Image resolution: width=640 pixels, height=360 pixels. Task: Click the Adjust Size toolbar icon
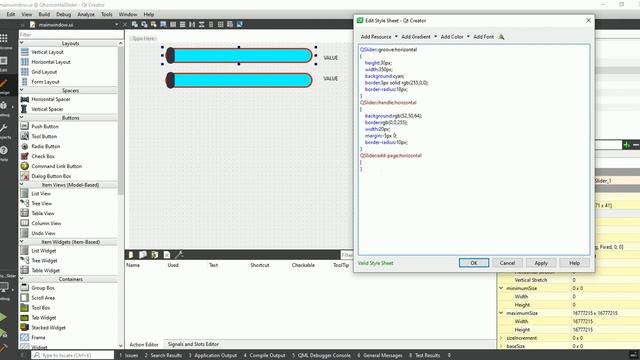(x=240, y=24)
